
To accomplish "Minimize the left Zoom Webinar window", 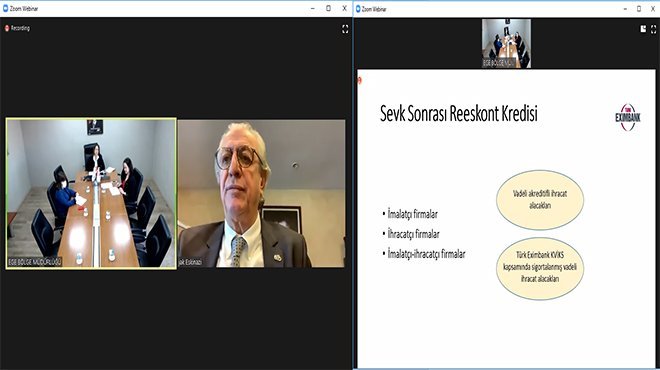I will [313, 8].
